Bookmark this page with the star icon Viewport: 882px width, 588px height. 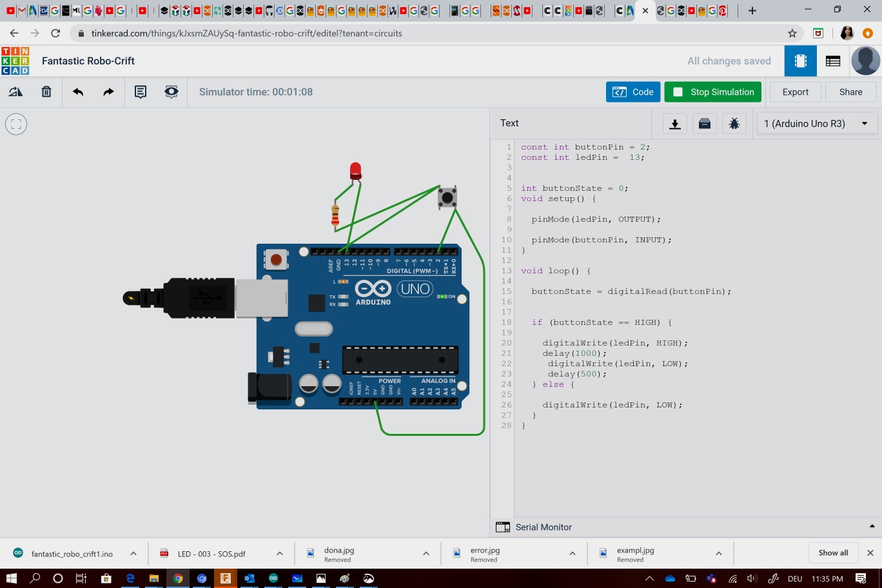[x=792, y=34]
